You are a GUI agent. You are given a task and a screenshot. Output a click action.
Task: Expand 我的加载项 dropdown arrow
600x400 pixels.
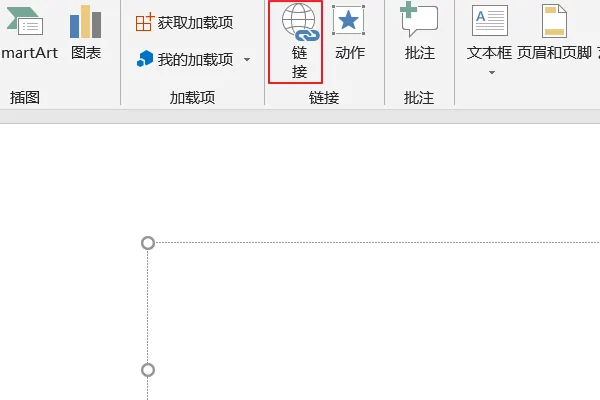coord(247,59)
